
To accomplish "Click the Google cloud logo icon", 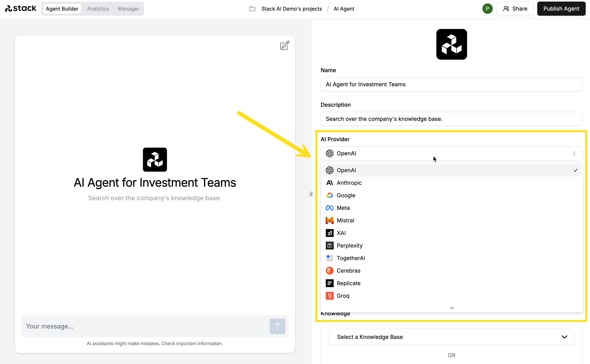I will point(330,195).
